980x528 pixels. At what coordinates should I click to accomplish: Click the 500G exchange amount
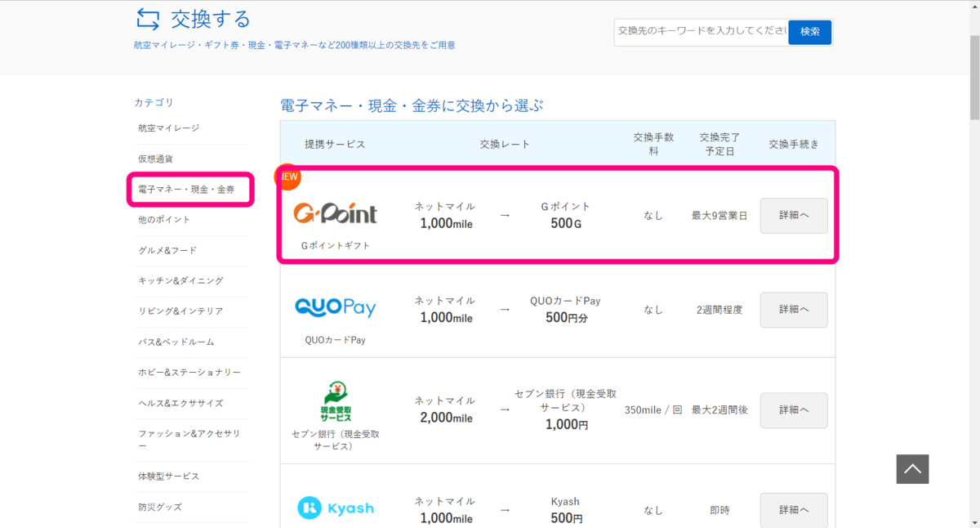point(566,223)
